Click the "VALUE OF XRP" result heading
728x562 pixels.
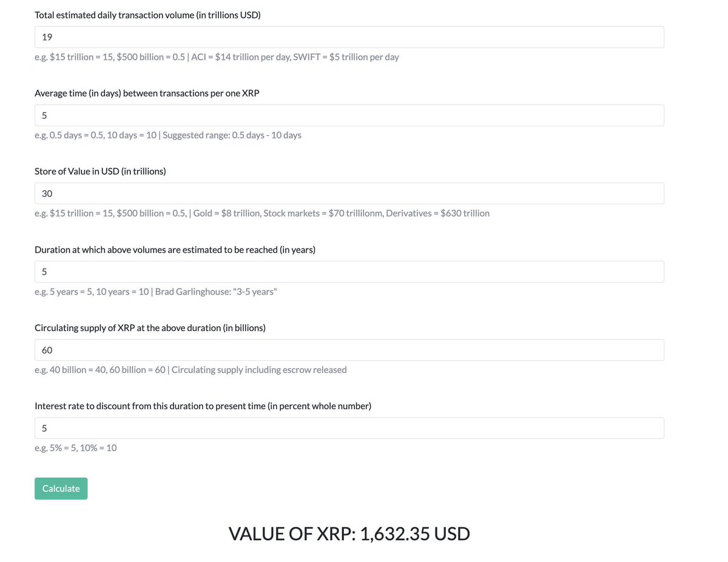349,534
